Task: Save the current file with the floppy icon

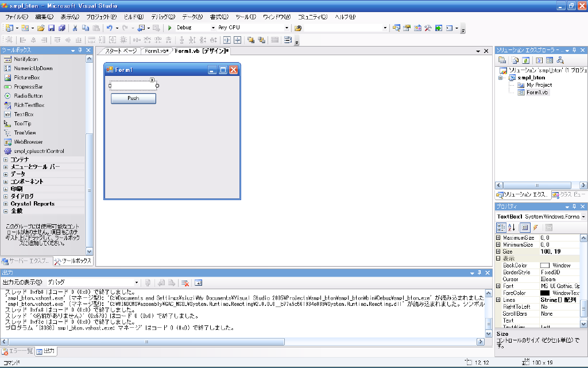Action: [x=51, y=28]
